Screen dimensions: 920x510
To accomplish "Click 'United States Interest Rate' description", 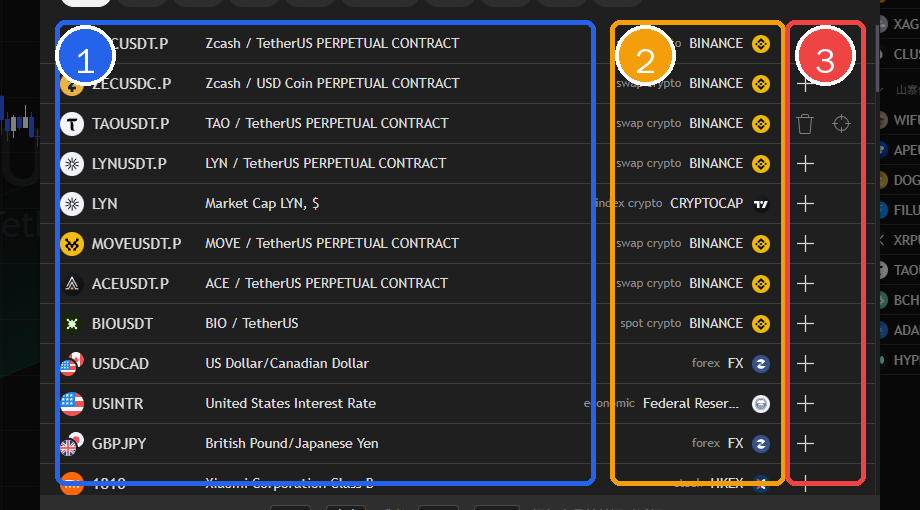I will coord(290,403).
